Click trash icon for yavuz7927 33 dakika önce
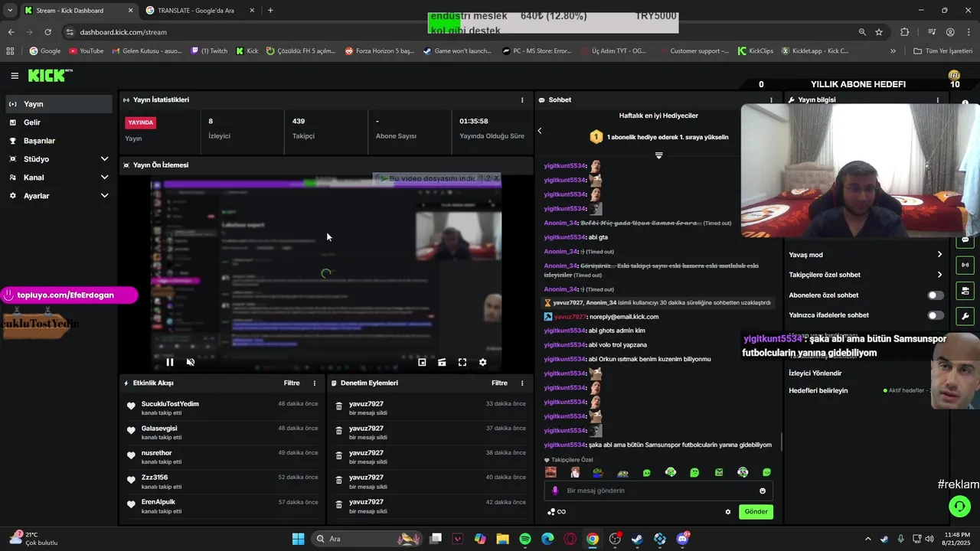 (x=339, y=407)
